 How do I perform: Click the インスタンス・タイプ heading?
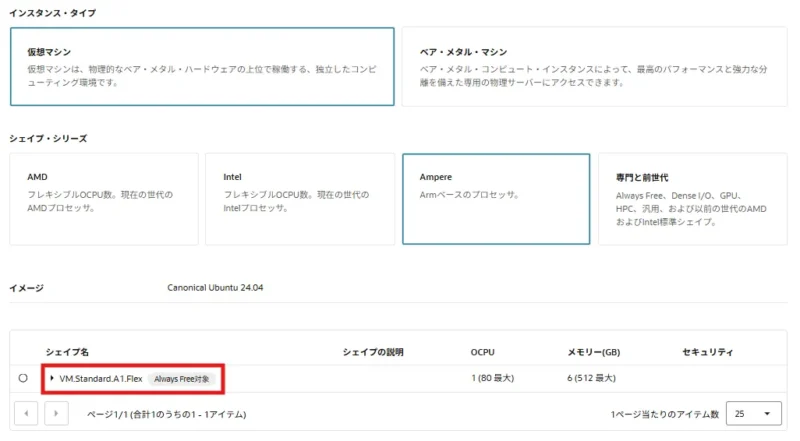(53, 13)
